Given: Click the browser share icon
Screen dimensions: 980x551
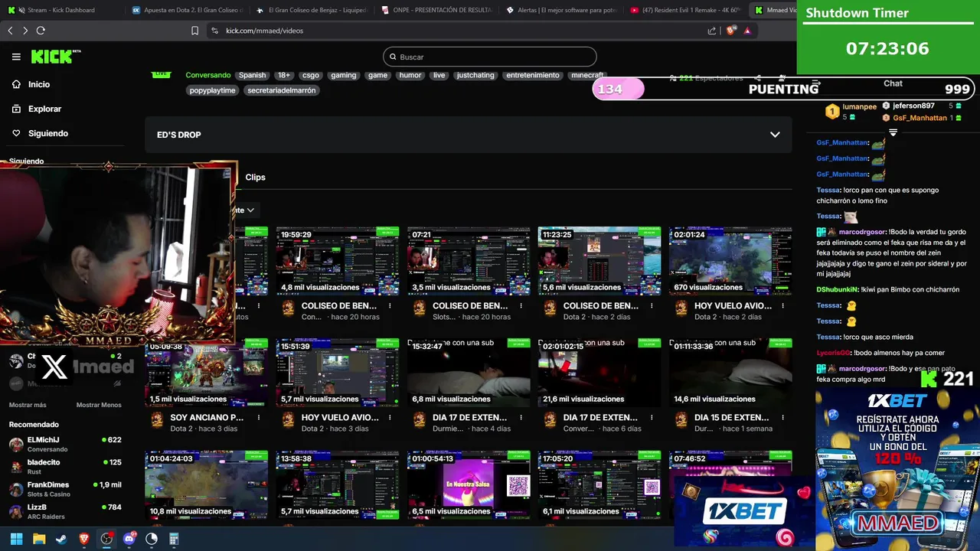Looking at the screenshot, I should 712,31.
